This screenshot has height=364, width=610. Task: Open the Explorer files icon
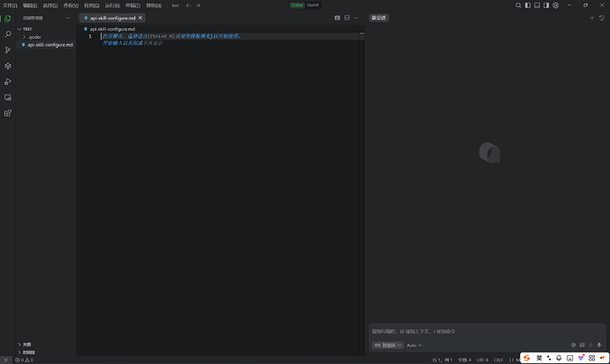tap(8, 18)
